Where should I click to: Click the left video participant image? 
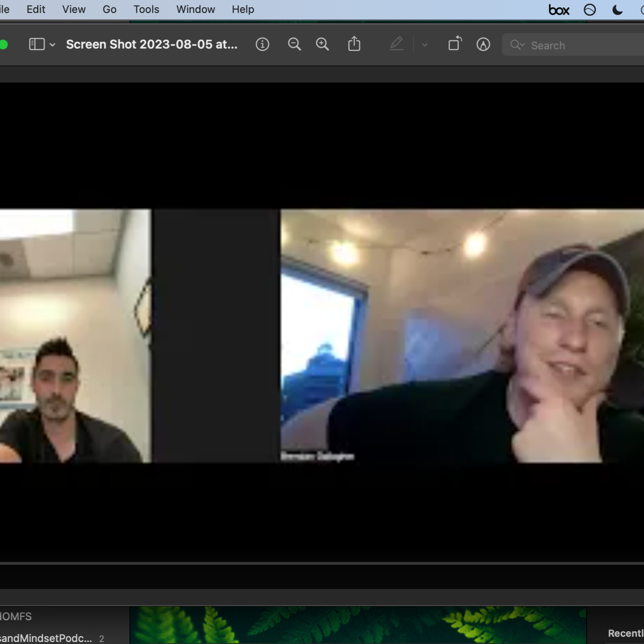pyautogui.click(x=76, y=336)
